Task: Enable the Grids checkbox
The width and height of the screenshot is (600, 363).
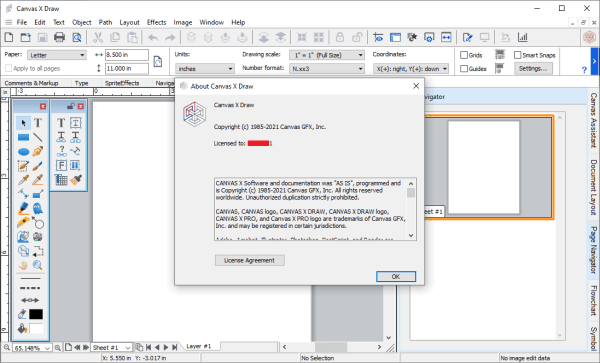Action: tap(464, 55)
